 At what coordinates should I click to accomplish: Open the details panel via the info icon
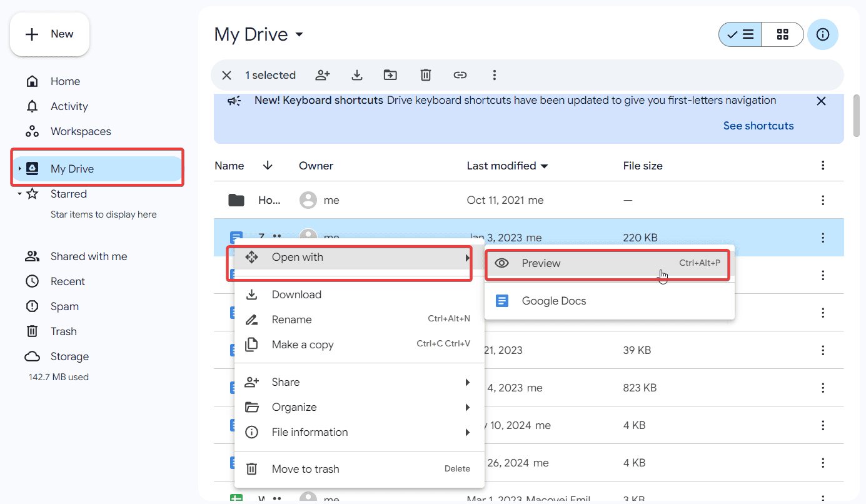click(823, 34)
